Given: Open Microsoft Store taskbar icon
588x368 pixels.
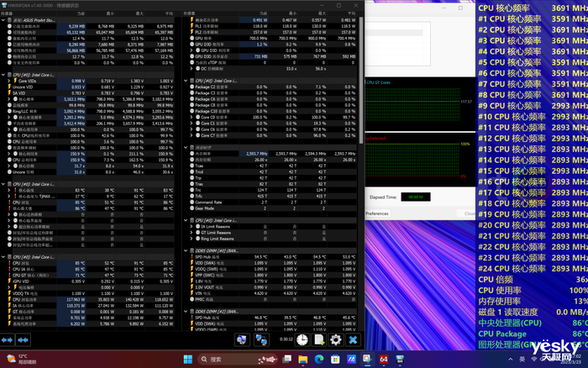Looking at the screenshot, I should click(x=335, y=360).
